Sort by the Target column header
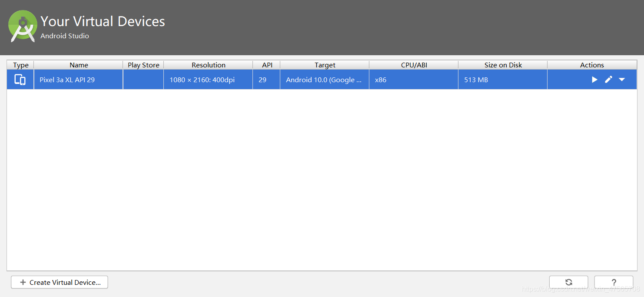 (325, 65)
